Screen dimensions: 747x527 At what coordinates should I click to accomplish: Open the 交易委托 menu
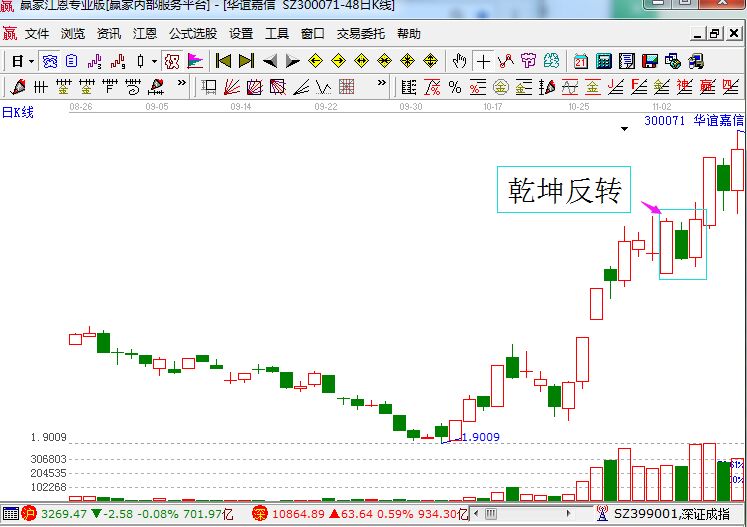pos(359,34)
